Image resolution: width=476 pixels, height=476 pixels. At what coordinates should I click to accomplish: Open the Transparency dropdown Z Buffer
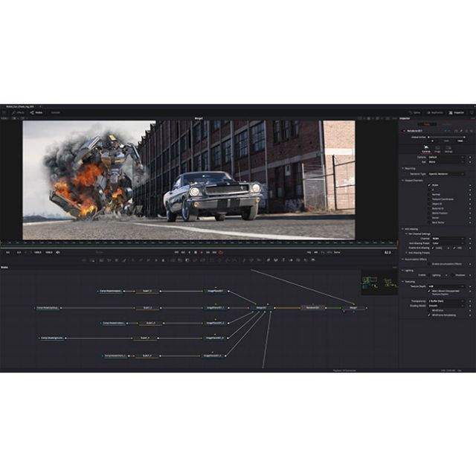[x=446, y=301]
